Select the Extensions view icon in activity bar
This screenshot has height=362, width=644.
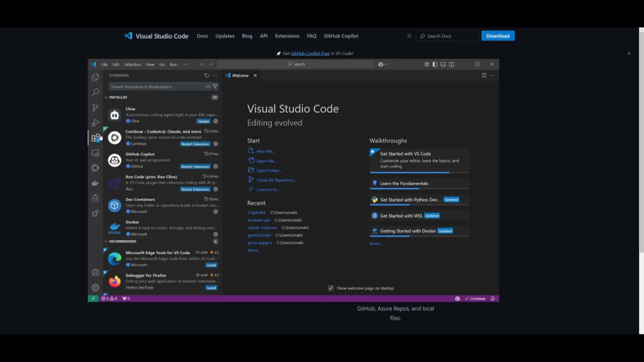point(96,138)
